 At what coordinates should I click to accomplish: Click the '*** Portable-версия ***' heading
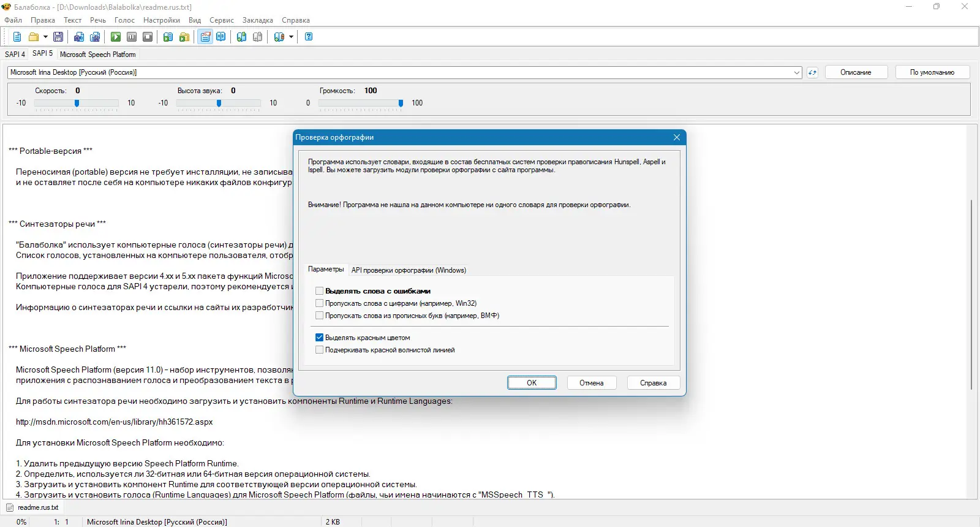click(x=50, y=151)
